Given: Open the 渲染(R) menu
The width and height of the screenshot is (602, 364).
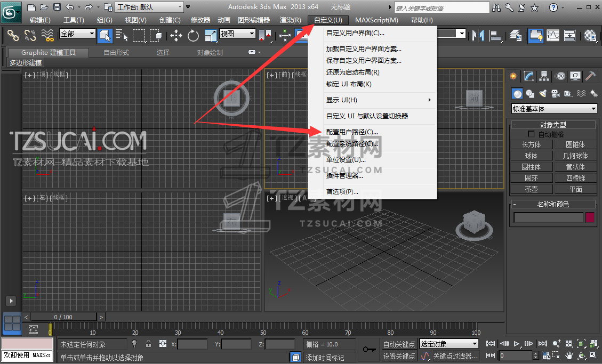Looking at the screenshot, I should pos(290,20).
